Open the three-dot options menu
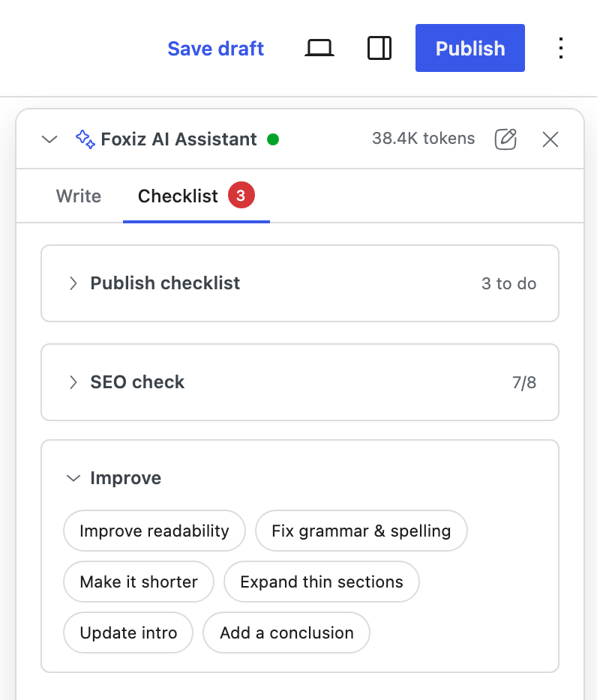 [561, 48]
